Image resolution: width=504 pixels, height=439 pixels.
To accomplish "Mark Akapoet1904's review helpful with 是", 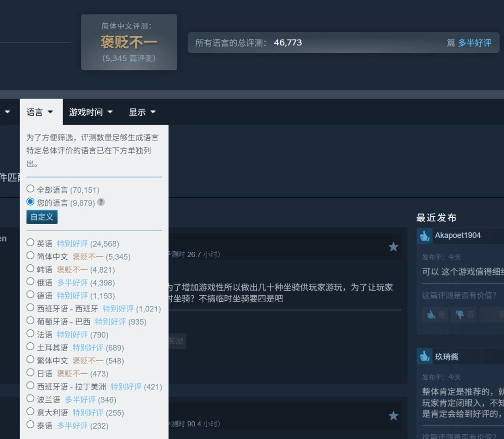I will 435,314.
